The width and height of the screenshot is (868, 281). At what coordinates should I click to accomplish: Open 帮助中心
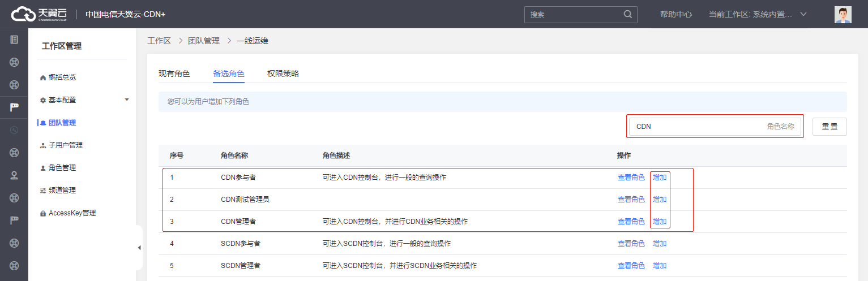point(676,14)
